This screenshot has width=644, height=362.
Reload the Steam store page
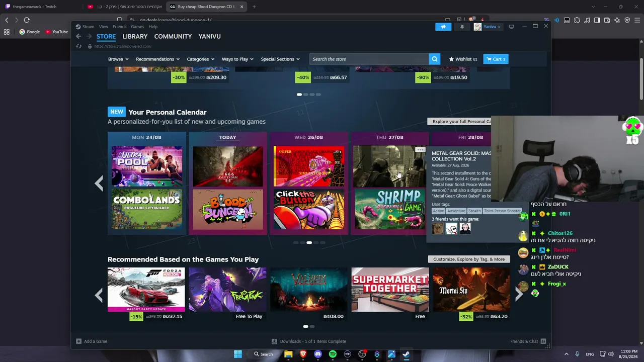click(x=79, y=46)
